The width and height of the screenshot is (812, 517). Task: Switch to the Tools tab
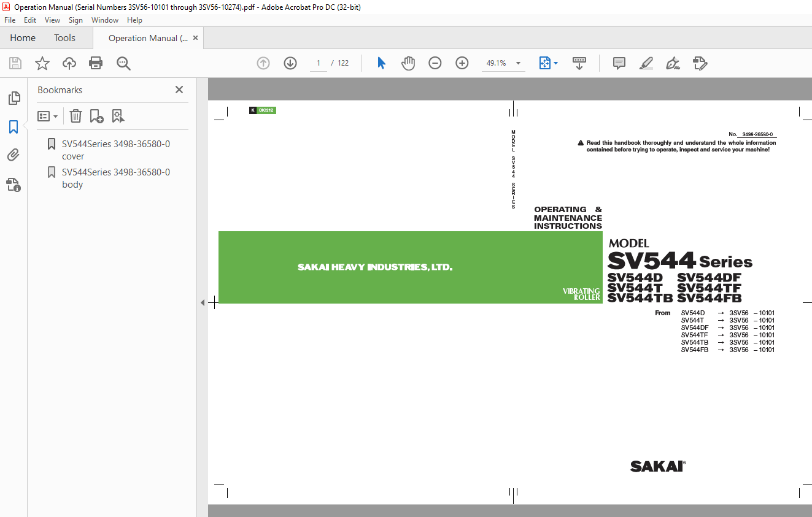tap(64, 38)
